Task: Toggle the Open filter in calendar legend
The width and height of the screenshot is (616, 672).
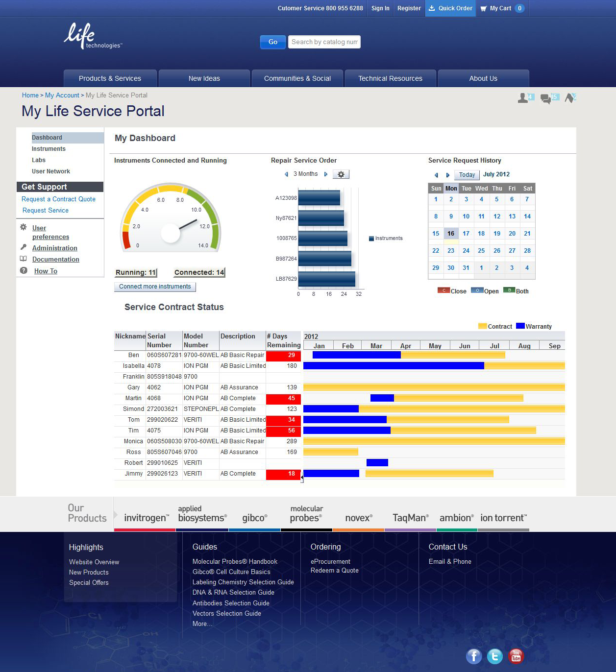Action: (x=477, y=290)
